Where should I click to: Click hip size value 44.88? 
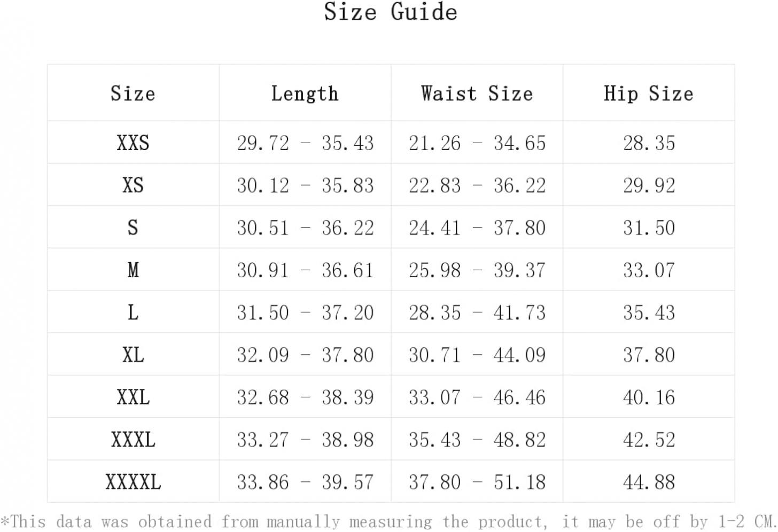[649, 482]
